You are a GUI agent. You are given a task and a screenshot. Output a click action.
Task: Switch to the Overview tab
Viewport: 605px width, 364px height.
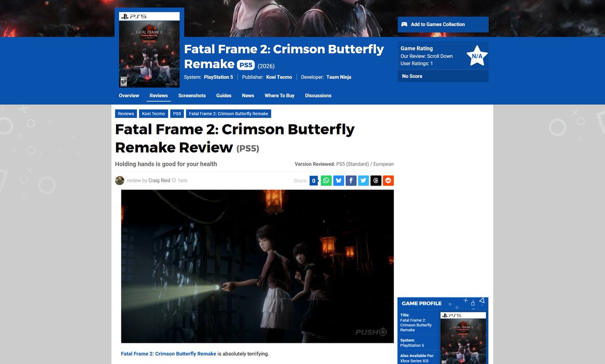(x=129, y=96)
